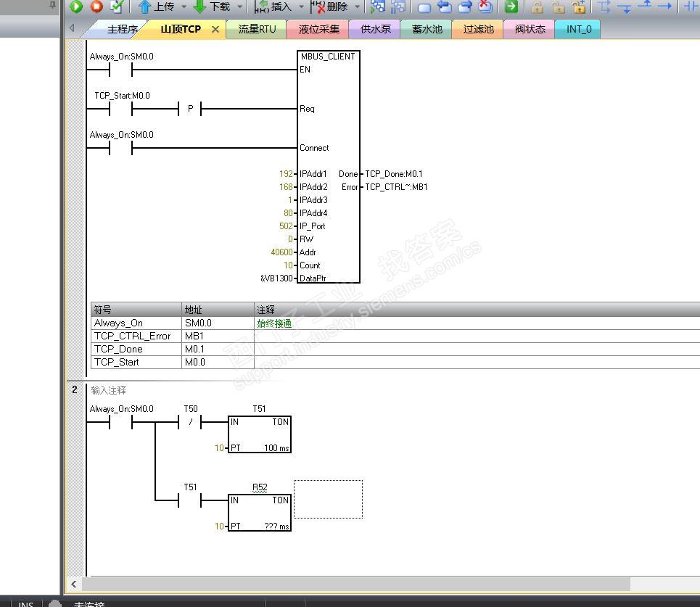Close the 山顶TCP tab
The width and height of the screenshot is (700, 607).
click(x=215, y=30)
